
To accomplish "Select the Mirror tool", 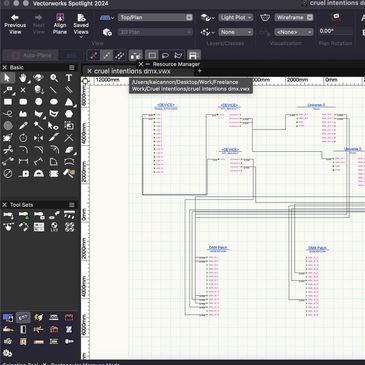I will [x=38, y=138].
